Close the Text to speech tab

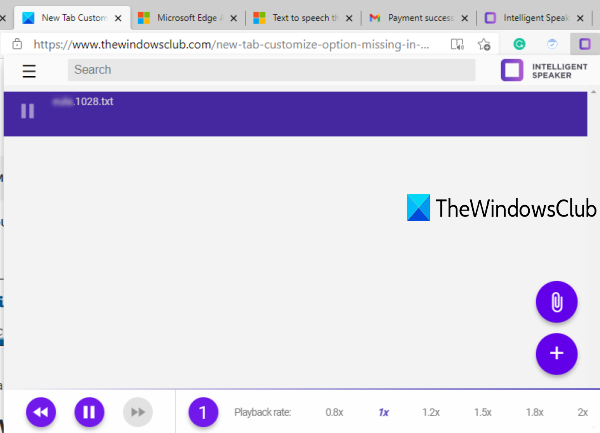tap(349, 18)
